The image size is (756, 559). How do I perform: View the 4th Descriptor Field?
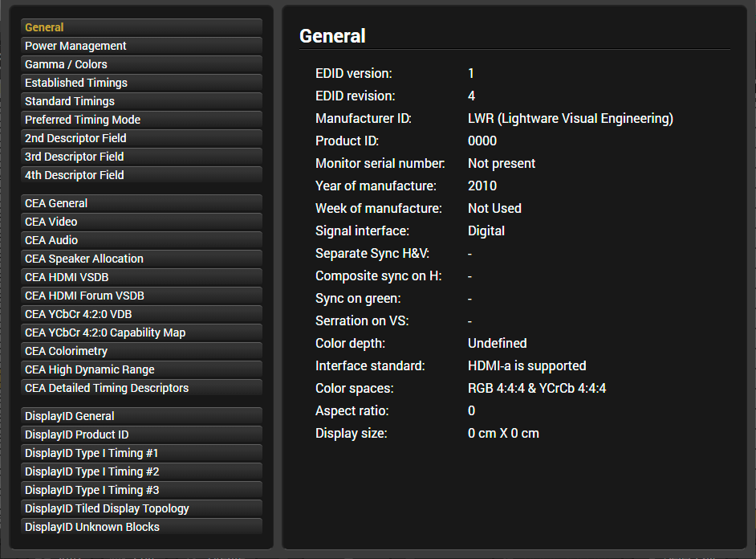point(141,175)
